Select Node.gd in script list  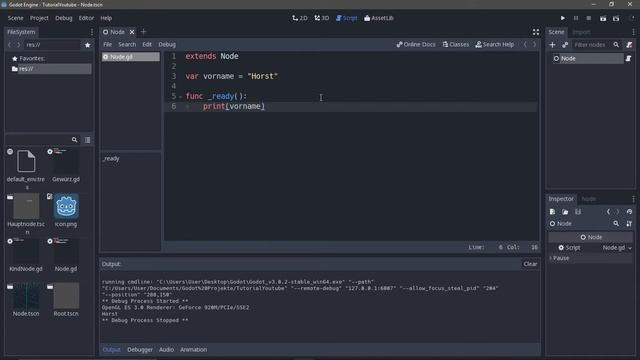[131, 57]
